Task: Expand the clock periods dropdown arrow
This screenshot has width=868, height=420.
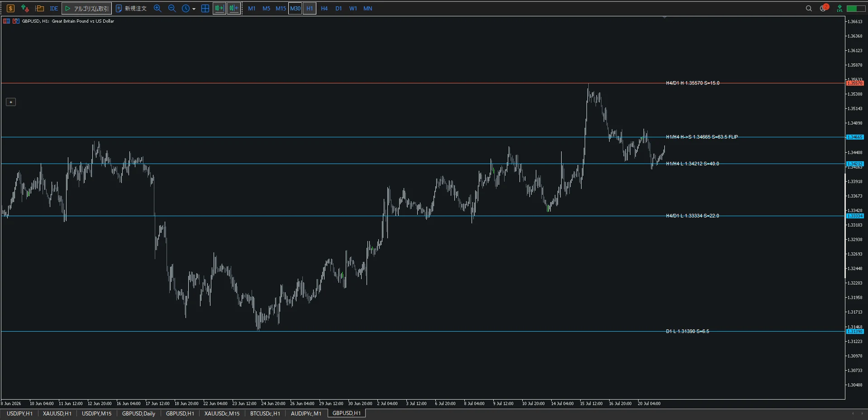Action: [x=194, y=9]
